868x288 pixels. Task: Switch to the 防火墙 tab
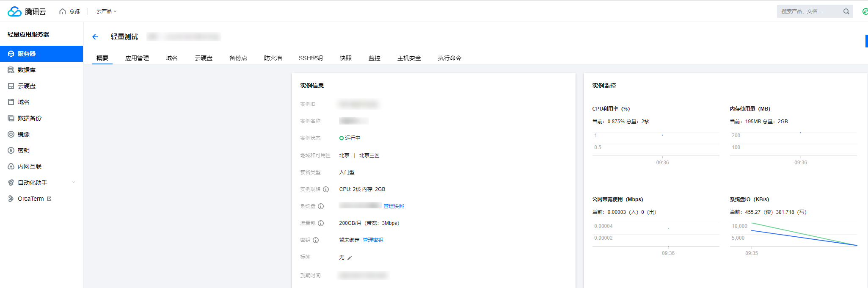coord(273,58)
